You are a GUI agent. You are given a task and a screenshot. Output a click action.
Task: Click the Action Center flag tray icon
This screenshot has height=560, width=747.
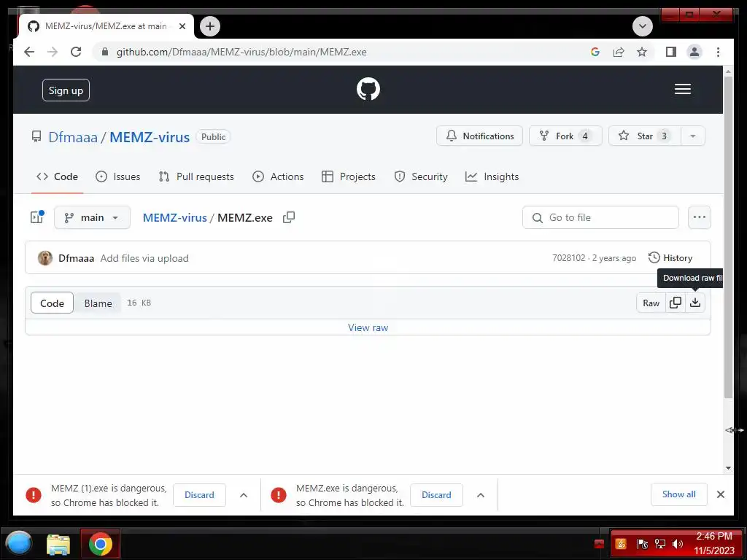pos(642,544)
